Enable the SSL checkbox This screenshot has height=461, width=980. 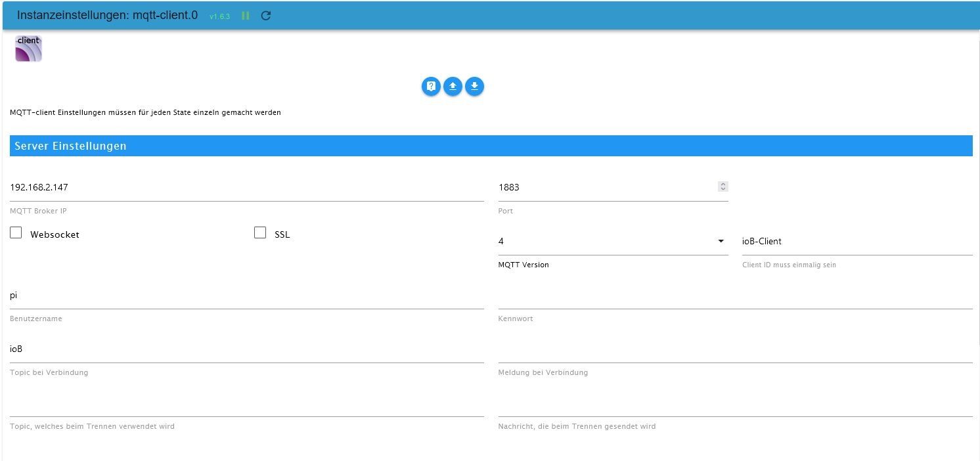click(260, 232)
